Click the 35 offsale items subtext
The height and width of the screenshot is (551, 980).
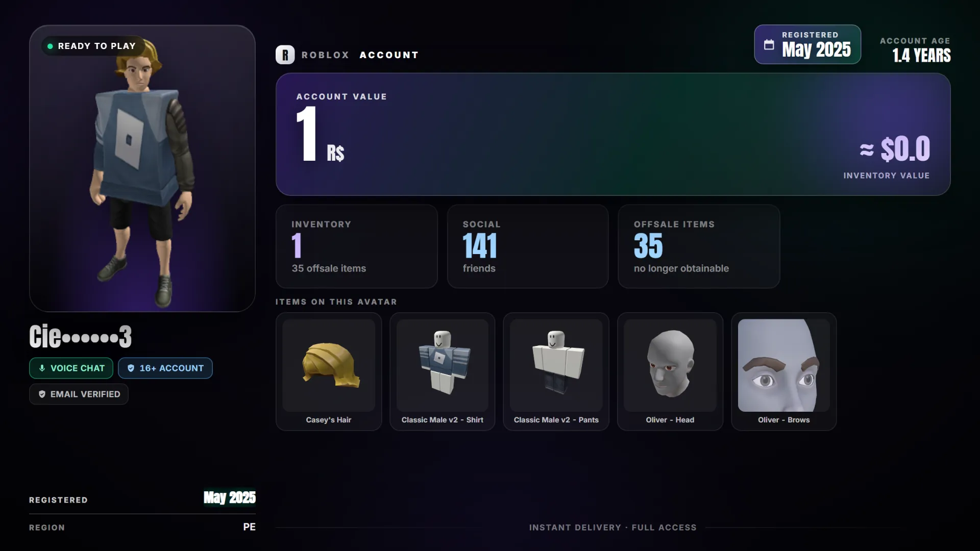[329, 268]
